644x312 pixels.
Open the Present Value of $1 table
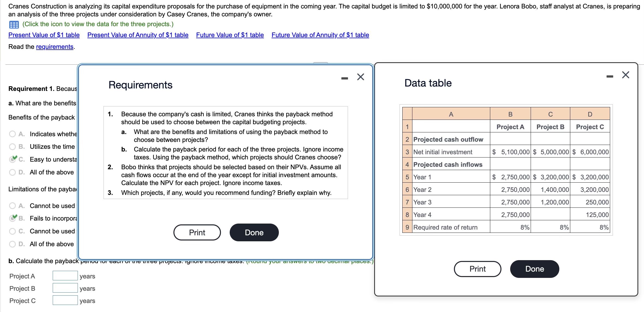[x=43, y=35]
